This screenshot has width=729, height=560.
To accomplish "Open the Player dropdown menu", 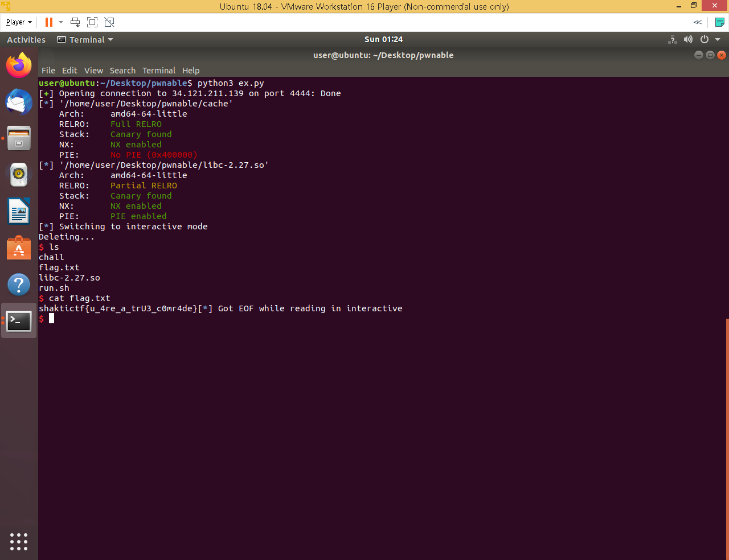I will click(x=19, y=22).
